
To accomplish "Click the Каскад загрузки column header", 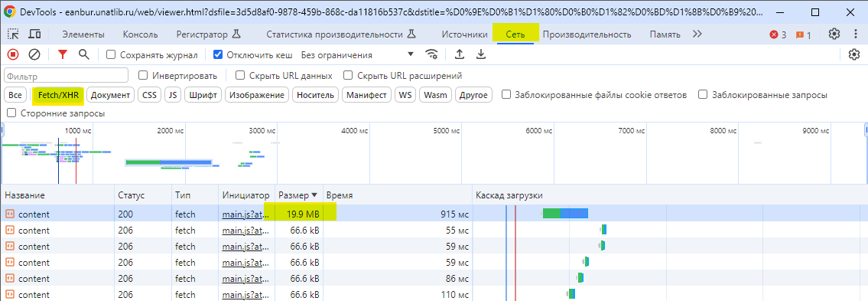I will [x=670, y=195].
